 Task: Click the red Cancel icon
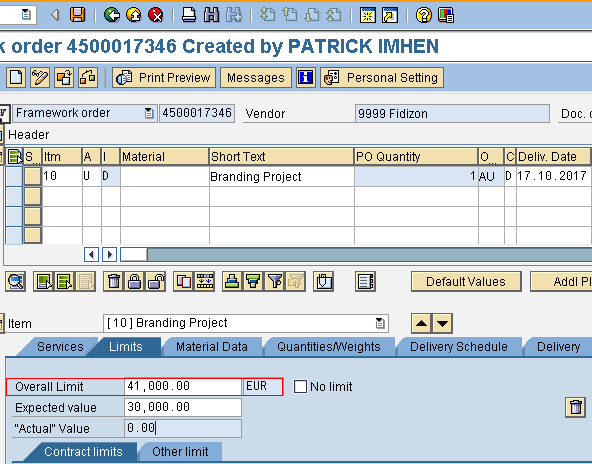[x=156, y=15]
